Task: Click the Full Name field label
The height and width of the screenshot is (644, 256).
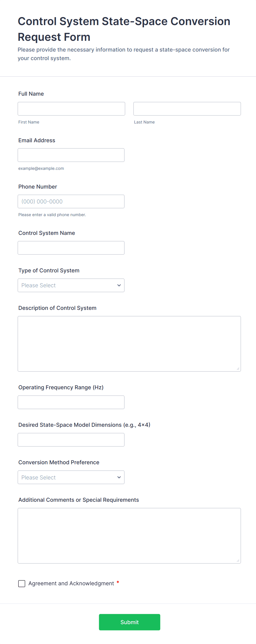Action: click(x=31, y=94)
